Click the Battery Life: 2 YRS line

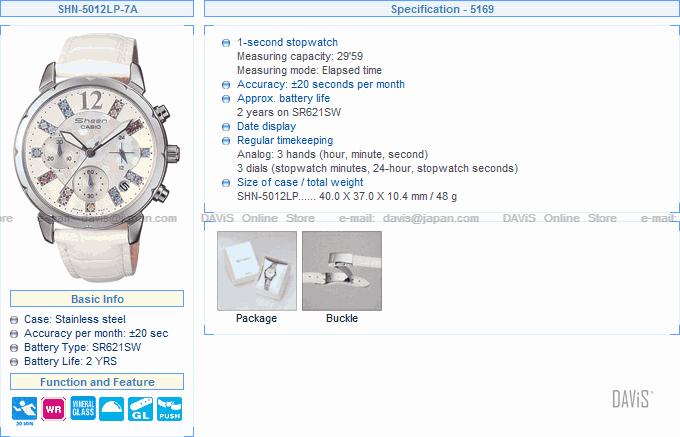pos(70,361)
